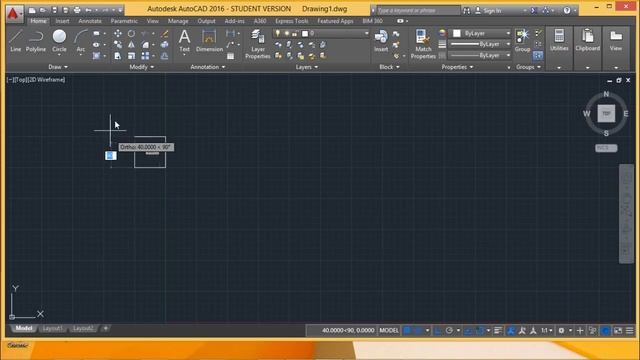Click the Array tool icon

[x=145, y=56]
